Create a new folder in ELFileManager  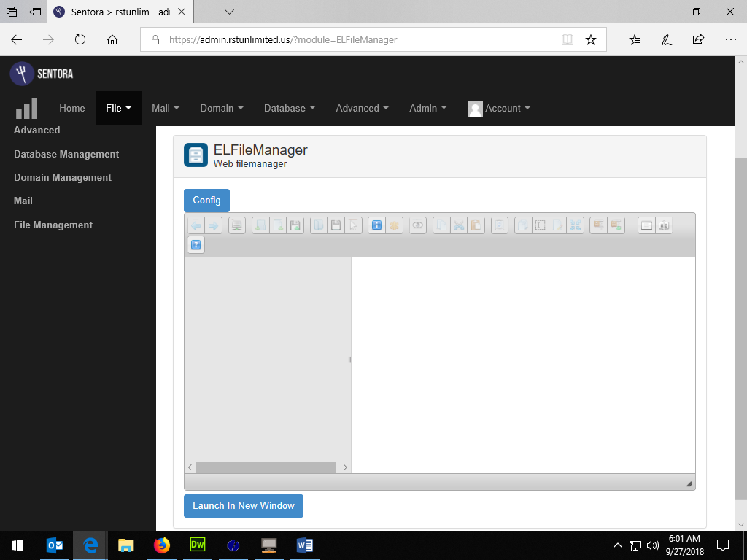(260, 225)
